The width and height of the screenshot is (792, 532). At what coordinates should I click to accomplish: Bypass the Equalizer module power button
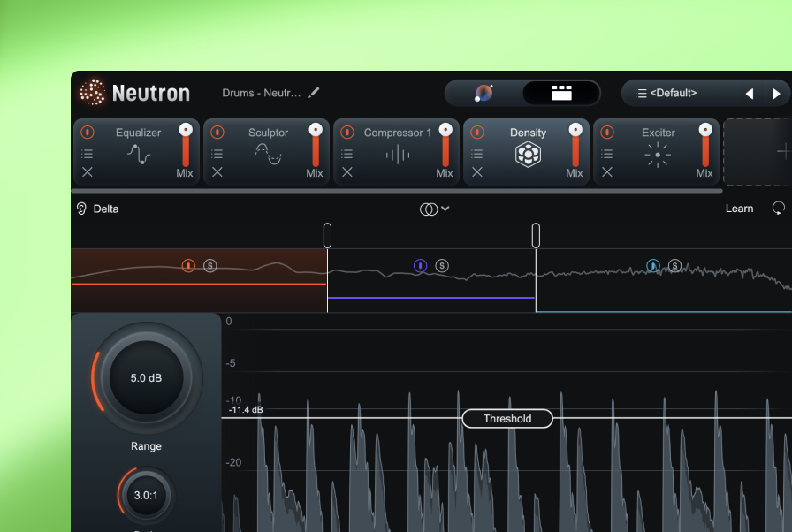[x=88, y=133]
